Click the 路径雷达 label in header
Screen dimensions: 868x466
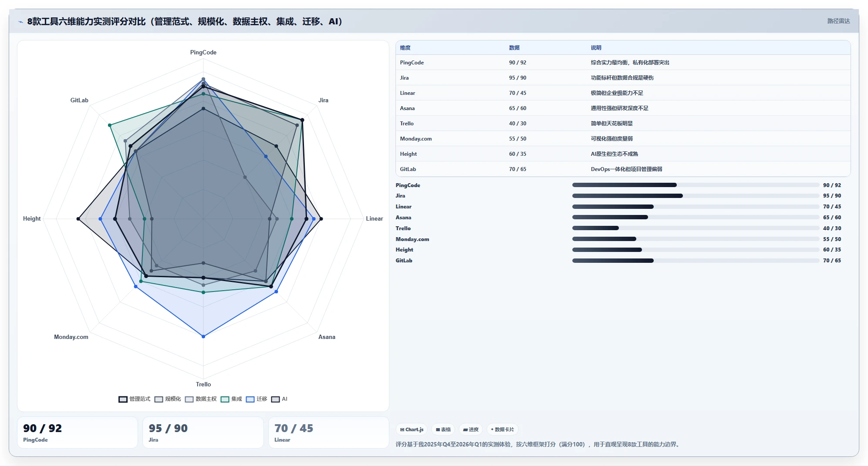(x=838, y=21)
